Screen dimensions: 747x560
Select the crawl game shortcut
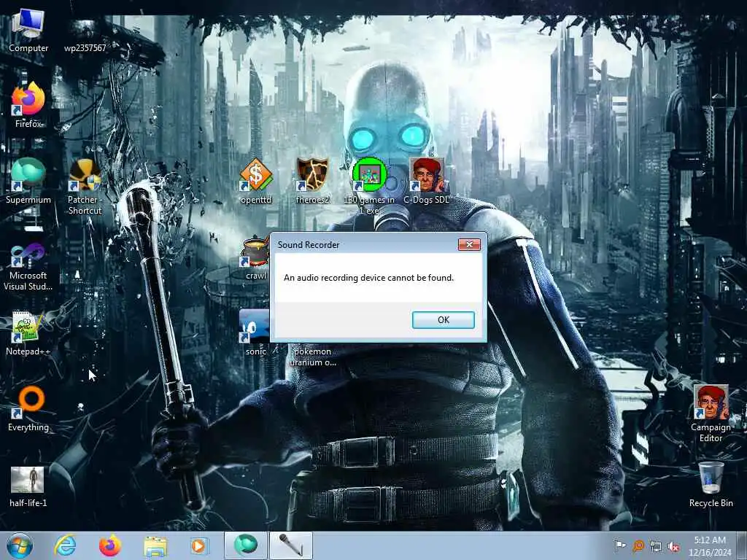click(x=255, y=257)
